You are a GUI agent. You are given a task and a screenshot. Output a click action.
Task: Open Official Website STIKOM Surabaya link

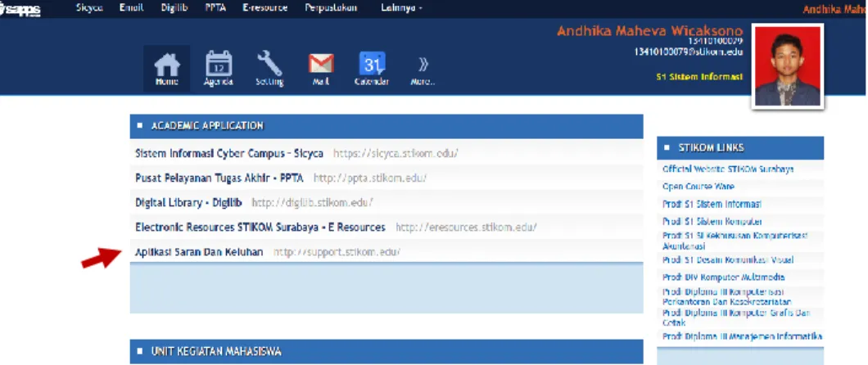pos(728,169)
